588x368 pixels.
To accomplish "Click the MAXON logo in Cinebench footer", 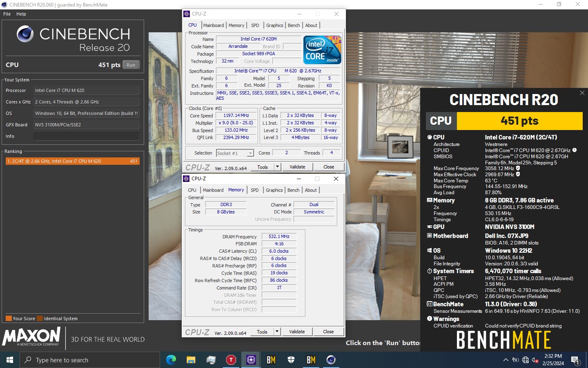I will [31, 337].
